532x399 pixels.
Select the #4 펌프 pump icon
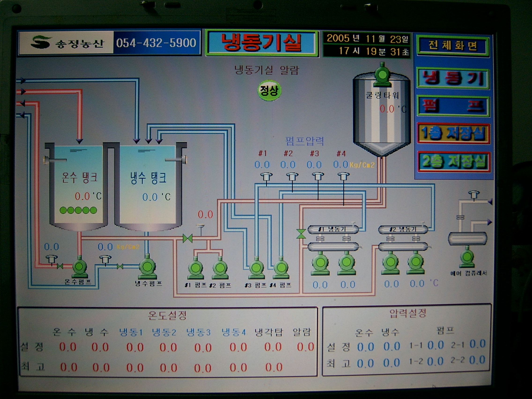[x=281, y=268]
